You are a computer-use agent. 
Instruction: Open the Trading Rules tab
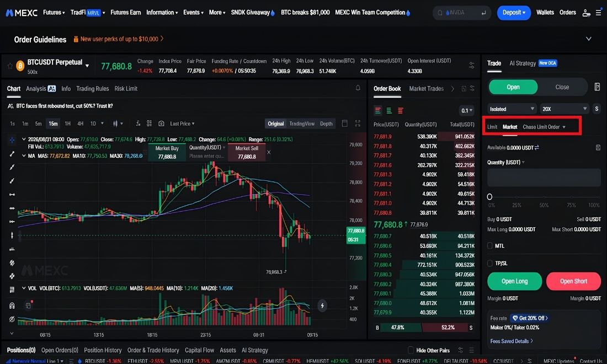pos(93,89)
